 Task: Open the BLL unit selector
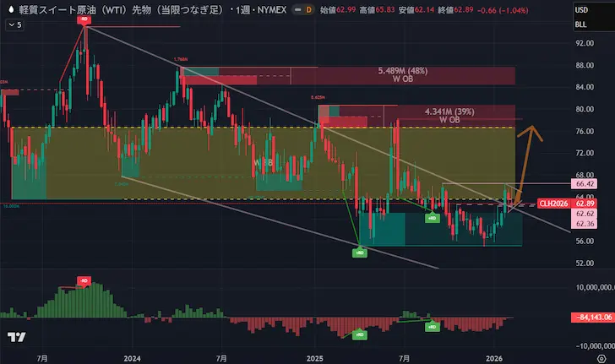click(x=581, y=24)
